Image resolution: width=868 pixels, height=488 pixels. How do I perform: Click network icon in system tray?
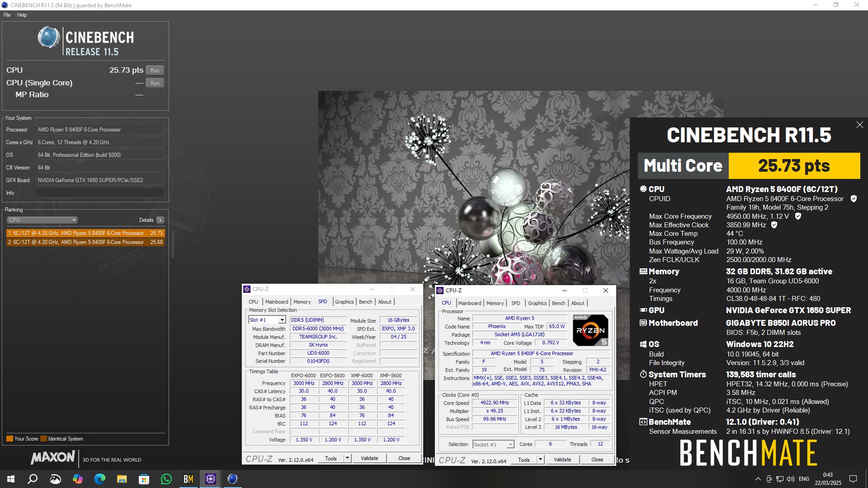[780, 479]
